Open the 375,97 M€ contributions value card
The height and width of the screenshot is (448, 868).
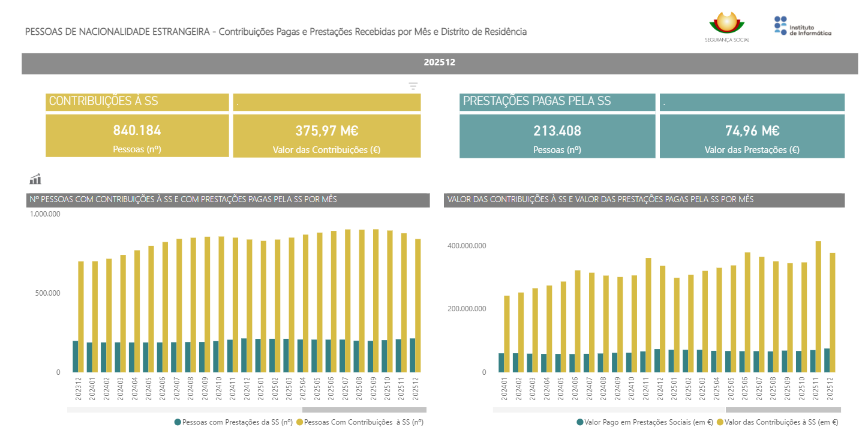(327, 136)
